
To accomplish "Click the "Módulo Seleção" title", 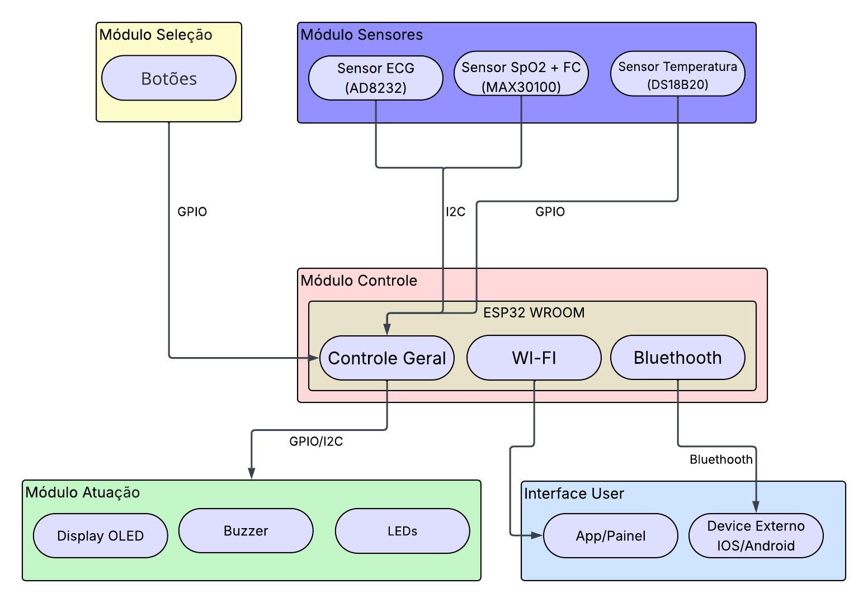I will 156,35.
